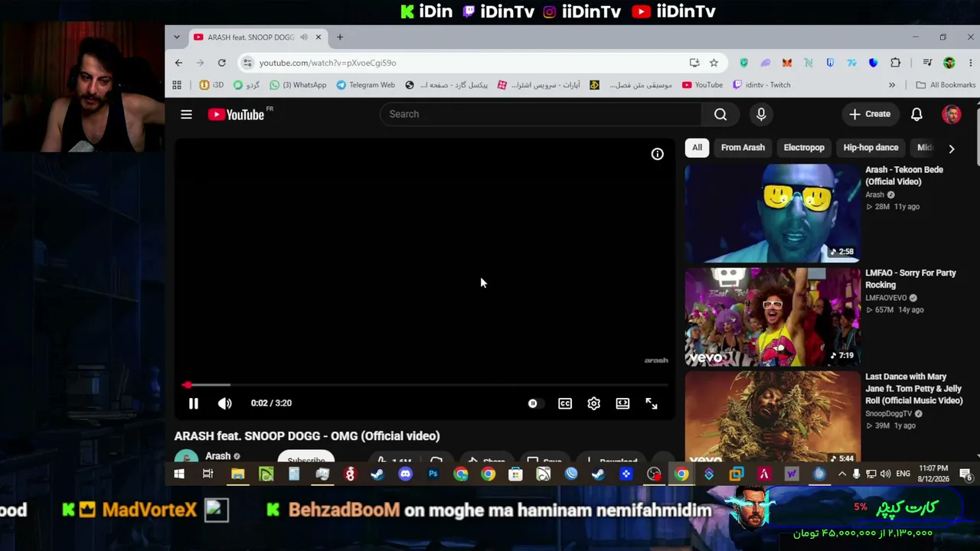Image resolution: width=980 pixels, height=551 pixels.
Task: Open the Arash channel name below the video
Action: point(218,456)
